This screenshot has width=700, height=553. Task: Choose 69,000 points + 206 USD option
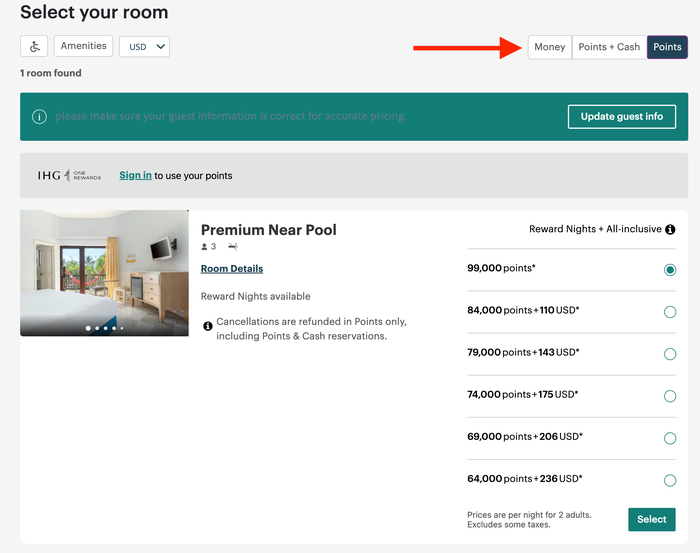(x=670, y=438)
